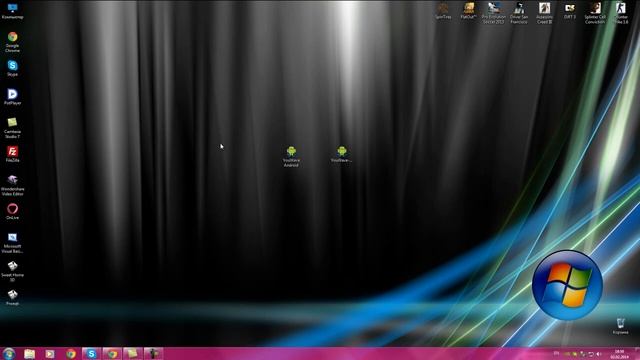Launch the Splinter Cell Conviction shortcut
The width and height of the screenshot is (640, 360).
pyautogui.click(x=595, y=13)
